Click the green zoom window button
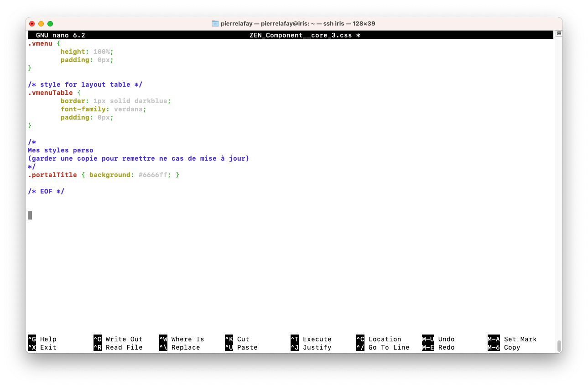 tap(50, 24)
